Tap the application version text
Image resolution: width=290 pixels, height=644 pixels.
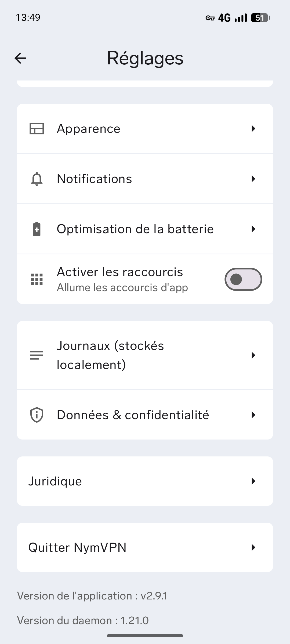click(92, 596)
